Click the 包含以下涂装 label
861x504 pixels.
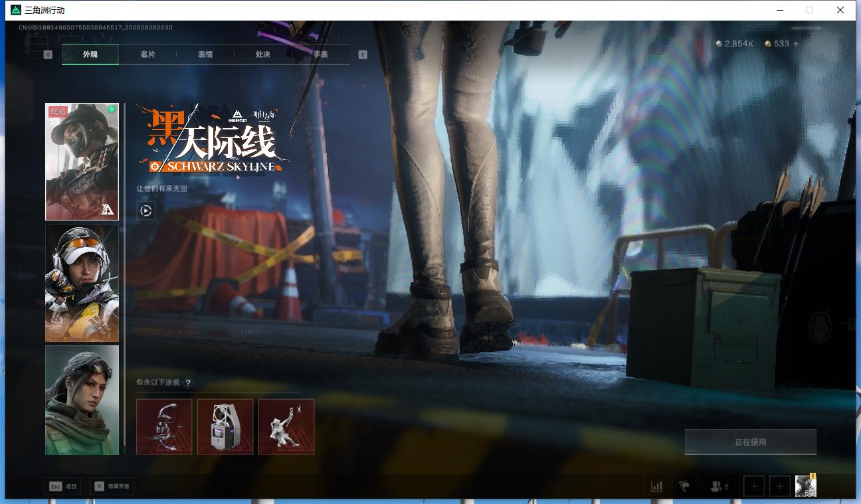158,382
